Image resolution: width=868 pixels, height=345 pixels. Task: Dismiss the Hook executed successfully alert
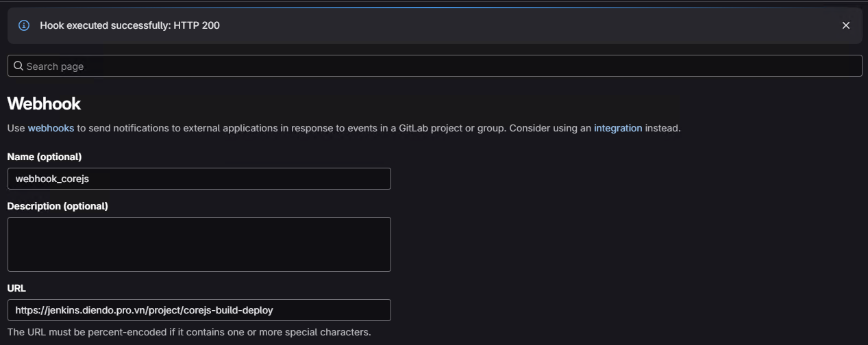point(845,25)
